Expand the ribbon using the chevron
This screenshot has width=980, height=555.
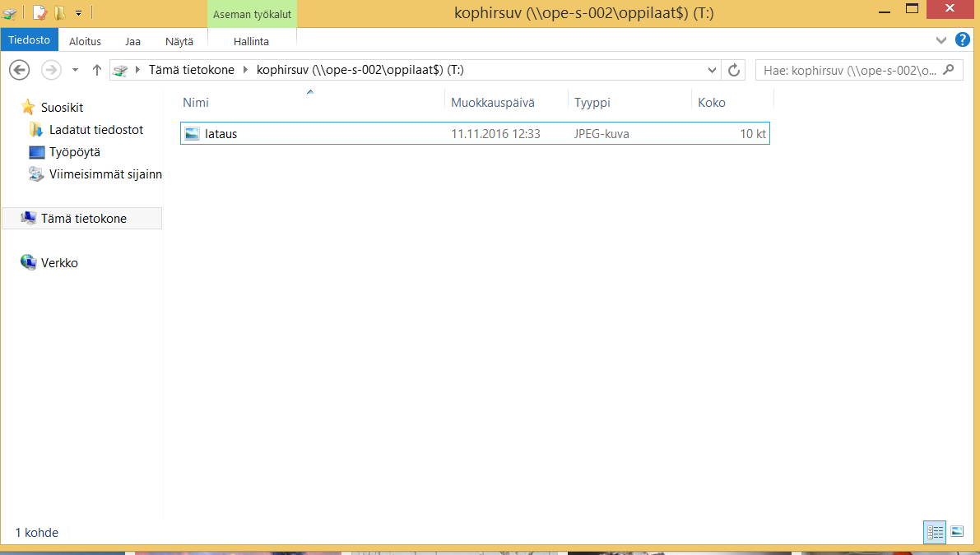(941, 40)
